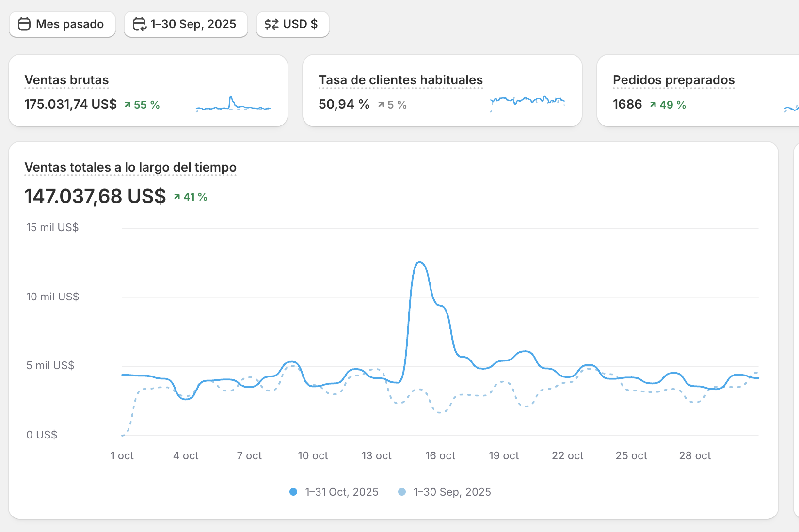Image resolution: width=799 pixels, height=532 pixels.
Task: Click the 1 oct axis label
Action: 122,455
